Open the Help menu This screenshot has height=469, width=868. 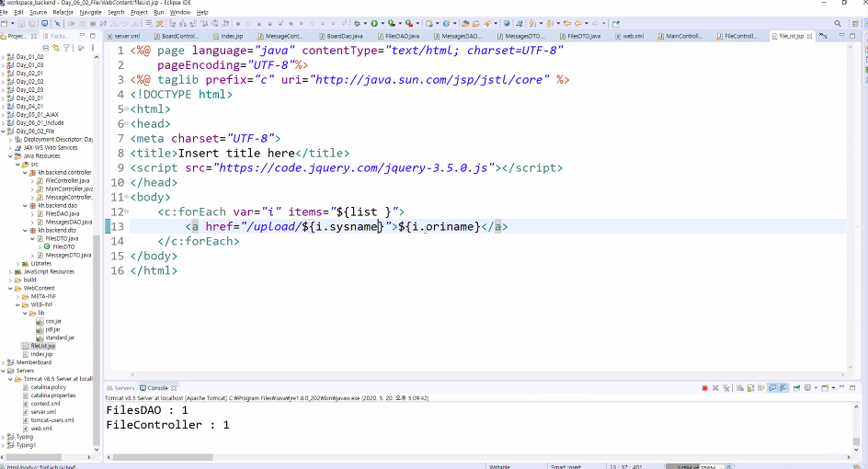[202, 12]
